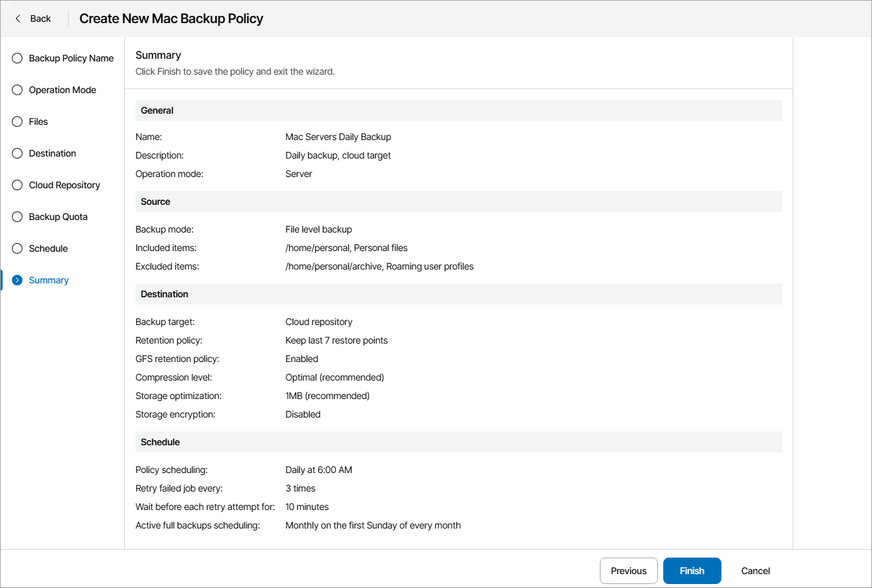Go to Backup Policy Name step

click(x=71, y=58)
